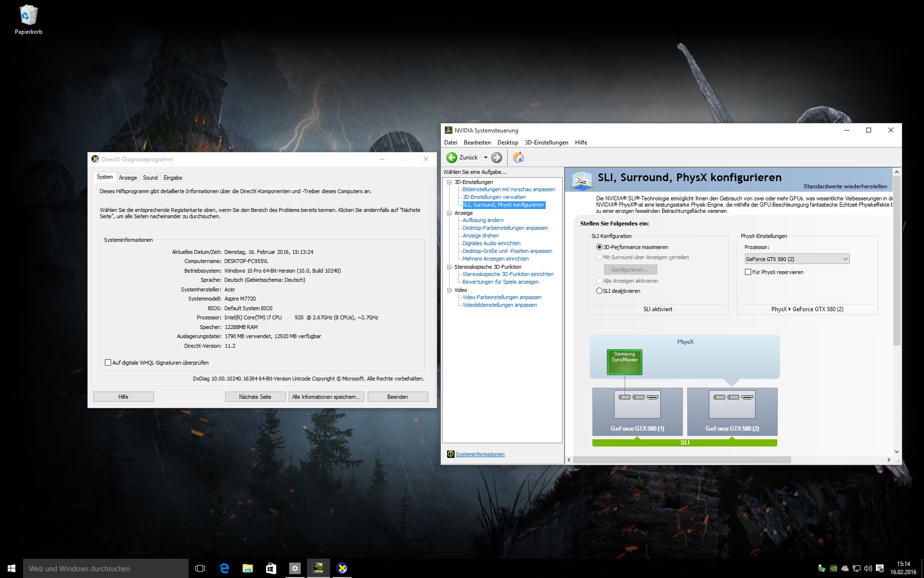This screenshot has width=924, height=578.
Task: Click the DirectX dxdiag taskbar icon
Action: pos(342,568)
